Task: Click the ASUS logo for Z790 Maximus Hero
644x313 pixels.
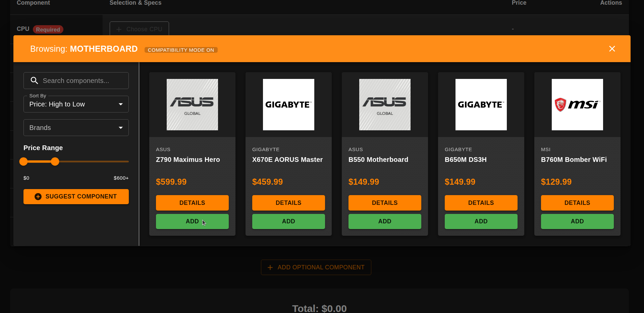Action: click(x=192, y=104)
